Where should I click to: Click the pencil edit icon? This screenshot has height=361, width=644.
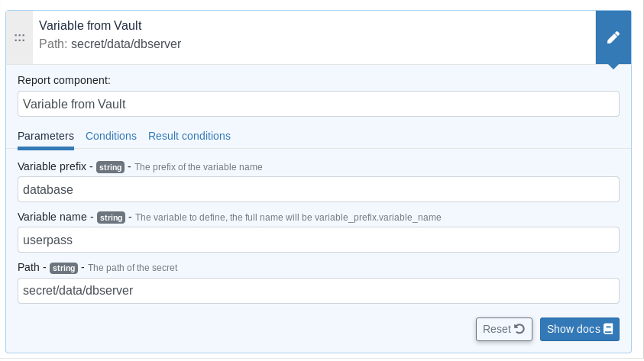tap(613, 37)
